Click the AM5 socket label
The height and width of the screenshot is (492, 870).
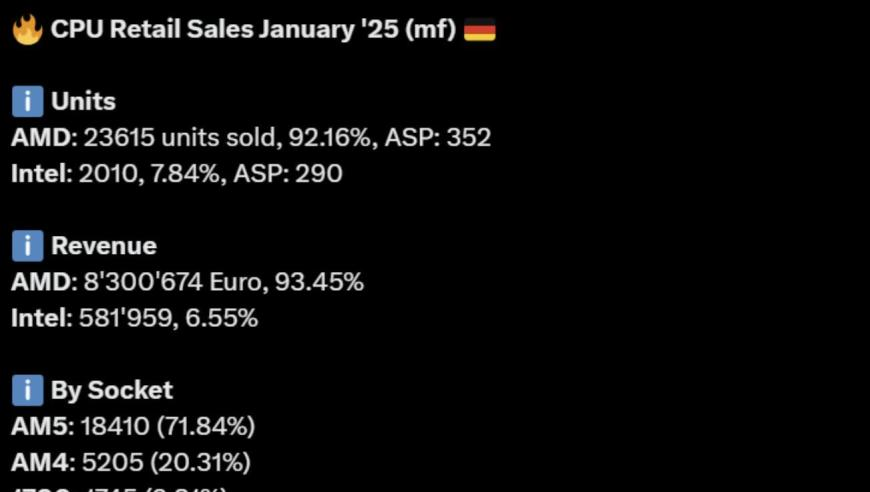click(43, 426)
